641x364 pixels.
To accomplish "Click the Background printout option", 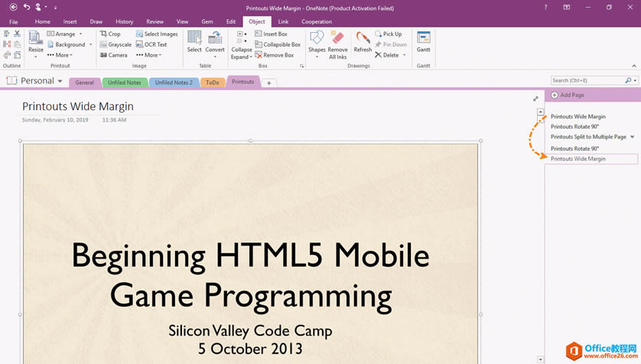I will pyautogui.click(x=67, y=44).
